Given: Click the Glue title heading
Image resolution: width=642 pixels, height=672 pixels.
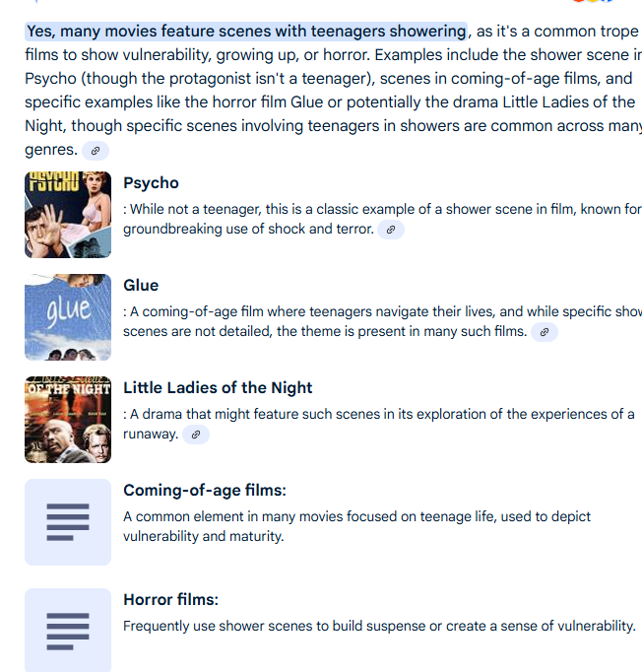Looking at the screenshot, I should point(141,286).
